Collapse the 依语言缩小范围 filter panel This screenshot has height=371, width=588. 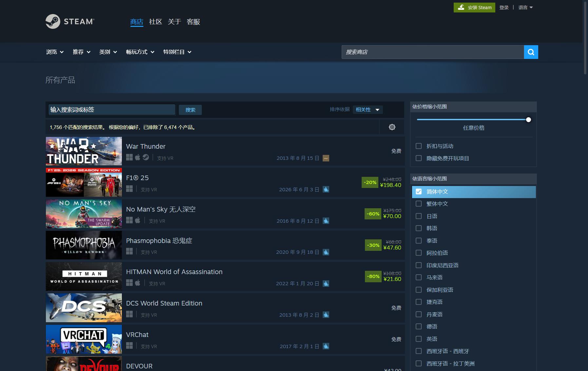click(x=473, y=179)
